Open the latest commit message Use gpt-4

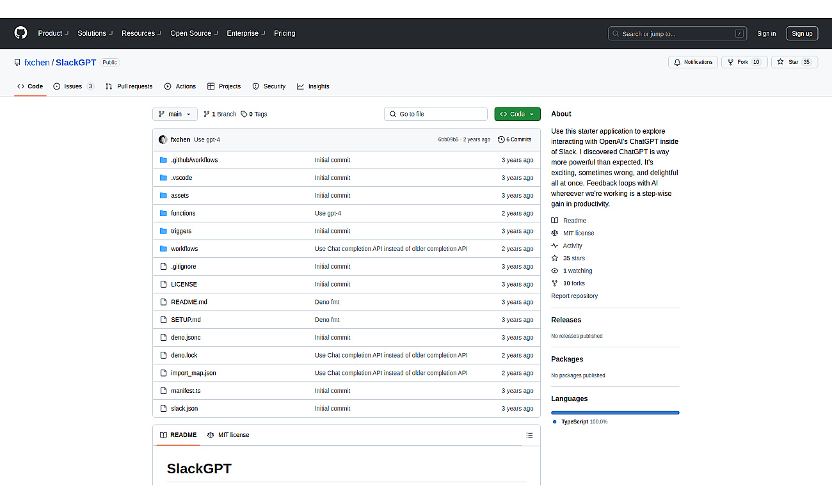click(x=207, y=139)
